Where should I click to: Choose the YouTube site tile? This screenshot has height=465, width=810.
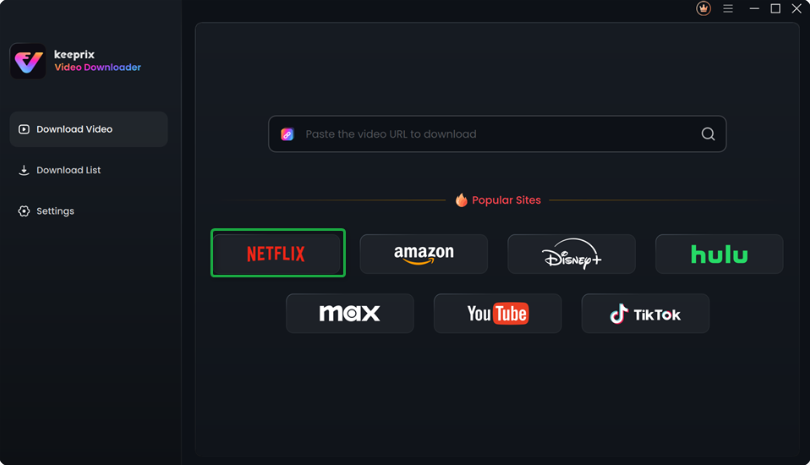click(497, 313)
